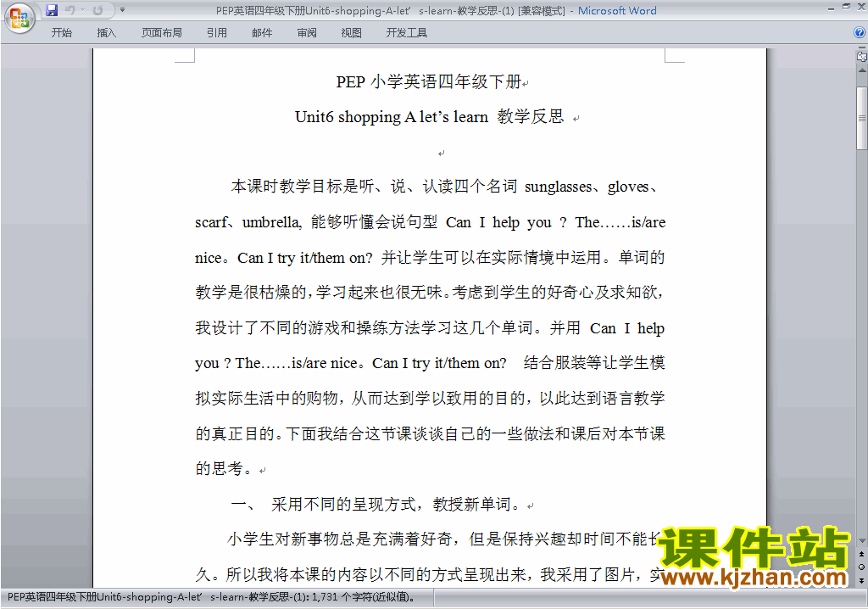Jump to previous page with double-up arrow
Screen dimensions: 868x609
coord(861,554)
